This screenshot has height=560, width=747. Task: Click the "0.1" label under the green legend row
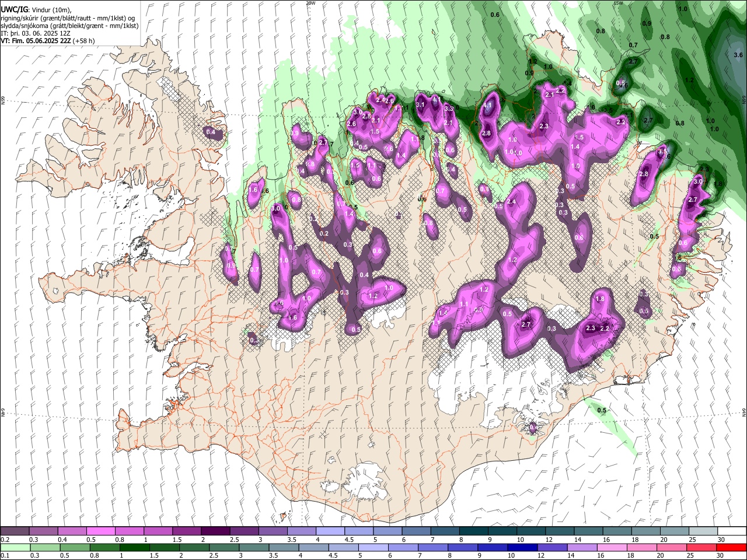click(x=5, y=556)
